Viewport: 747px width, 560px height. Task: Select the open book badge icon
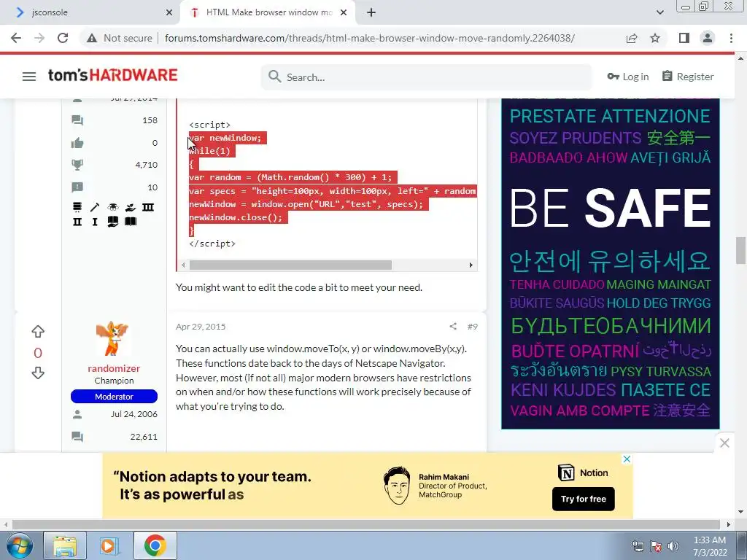coord(131,222)
